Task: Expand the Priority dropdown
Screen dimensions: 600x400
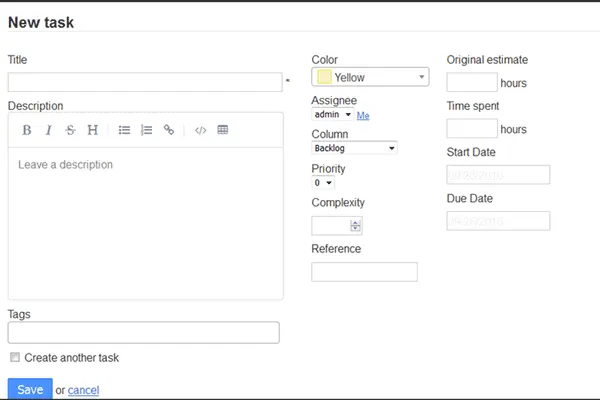Action: click(323, 183)
